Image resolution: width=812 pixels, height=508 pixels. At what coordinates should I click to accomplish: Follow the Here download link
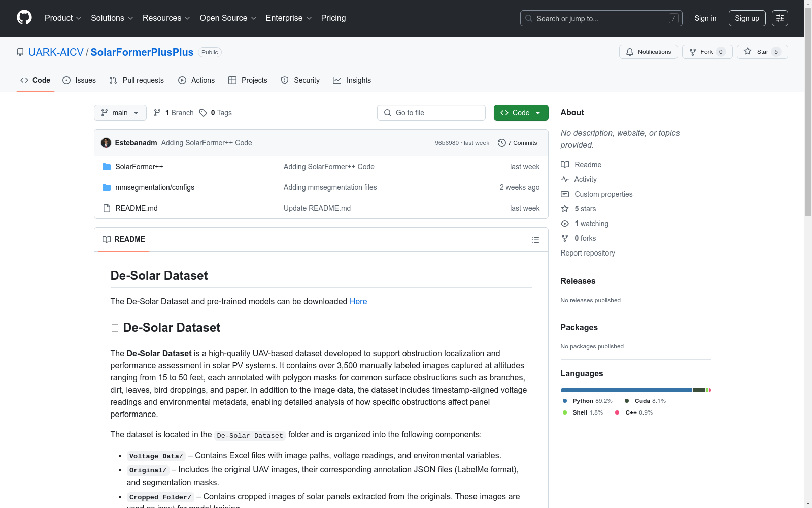pyautogui.click(x=358, y=301)
